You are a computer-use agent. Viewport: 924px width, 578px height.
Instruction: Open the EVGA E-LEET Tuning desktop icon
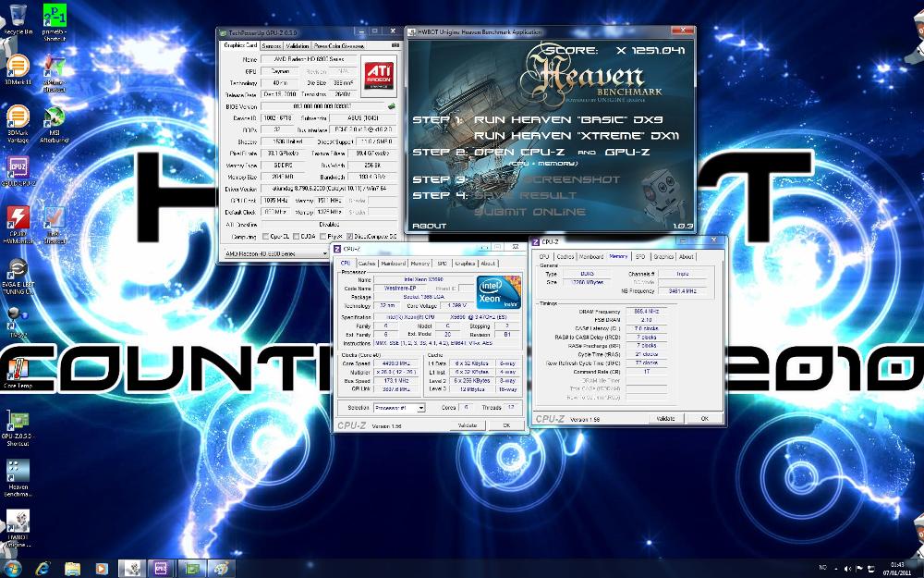18,276
